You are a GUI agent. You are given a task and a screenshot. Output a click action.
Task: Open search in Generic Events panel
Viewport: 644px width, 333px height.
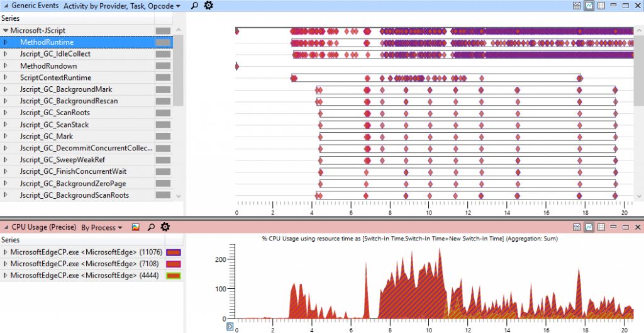(195, 6)
